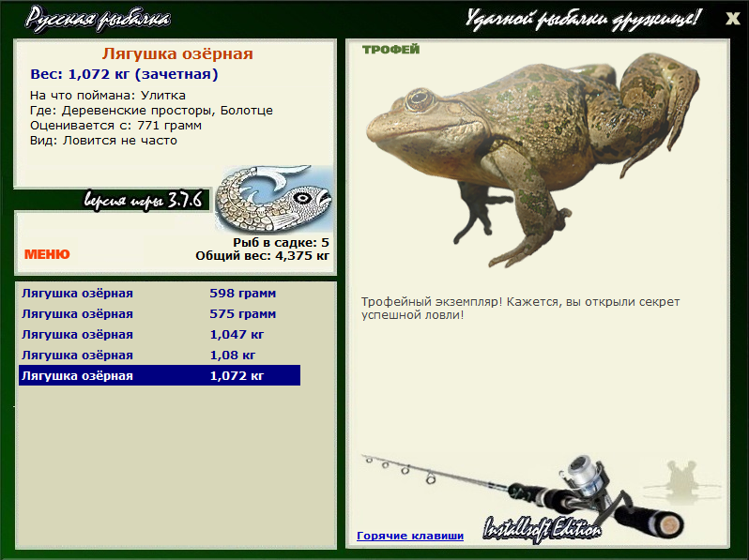Select the 1,08 кг frog row
The image size is (749, 560).
[x=160, y=355]
